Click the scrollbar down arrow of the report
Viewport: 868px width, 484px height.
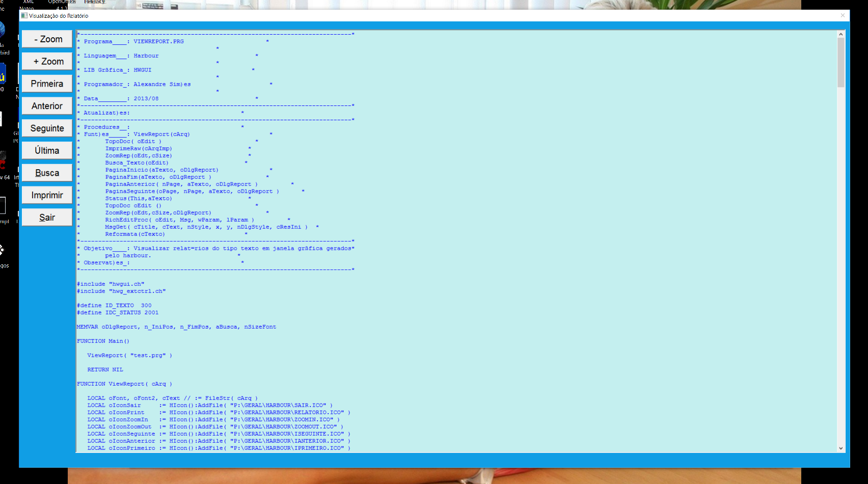(840, 448)
